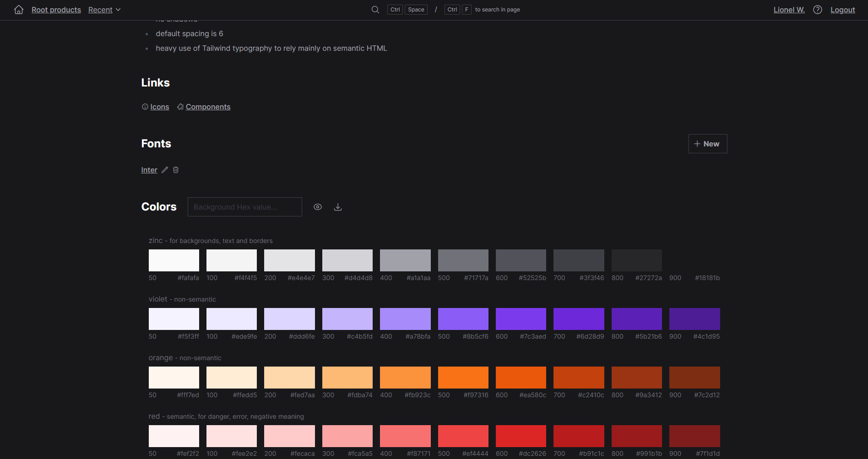Viewport: 868px width, 459px height.
Task: Click the Logout link
Action: click(x=843, y=10)
